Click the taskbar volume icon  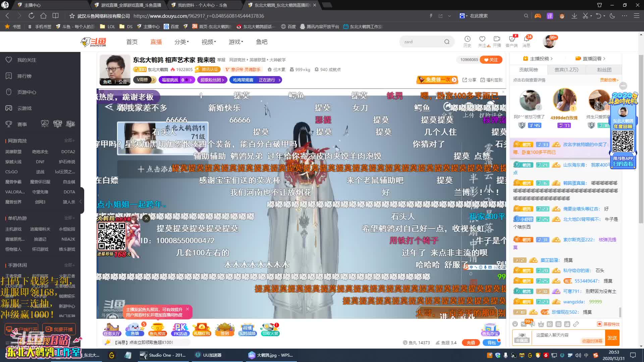578,355
